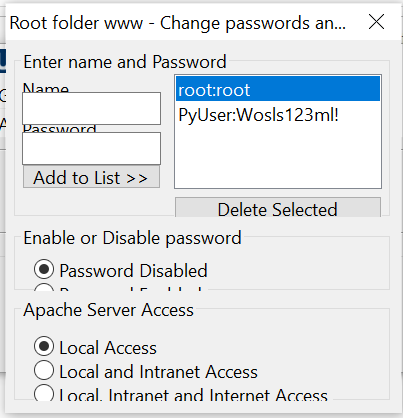
Task: Focus the Password text box
Action: click(x=91, y=149)
